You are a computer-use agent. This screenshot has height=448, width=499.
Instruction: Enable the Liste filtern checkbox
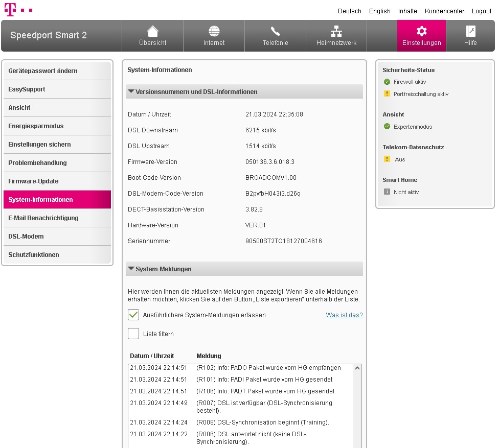133,334
